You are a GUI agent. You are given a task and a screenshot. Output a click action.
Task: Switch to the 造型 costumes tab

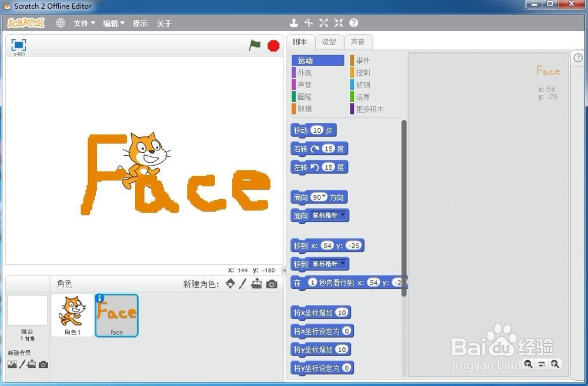(329, 42)
